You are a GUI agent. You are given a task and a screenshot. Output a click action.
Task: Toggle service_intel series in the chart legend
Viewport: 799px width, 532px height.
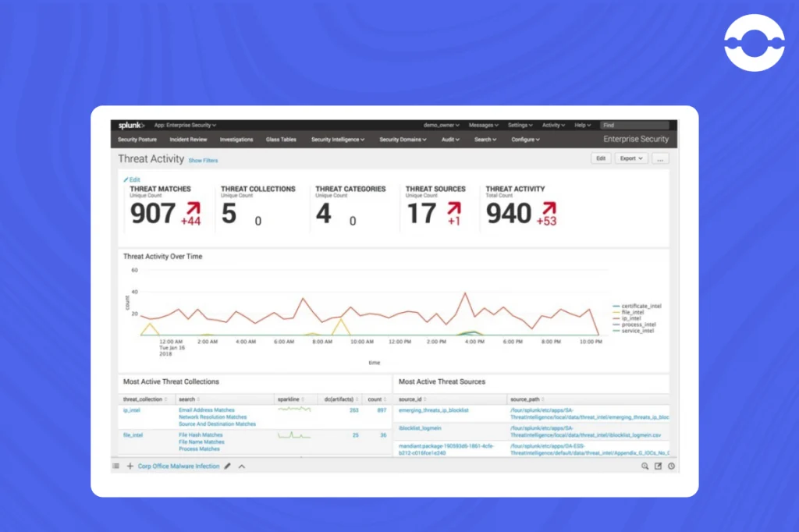click(x=634, y=331)
